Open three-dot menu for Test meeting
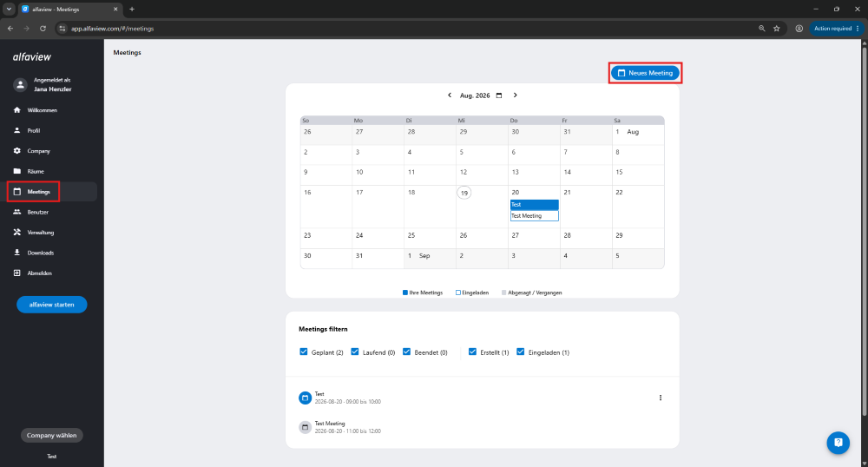Viewport: 868px width, 467px height. 661,398
